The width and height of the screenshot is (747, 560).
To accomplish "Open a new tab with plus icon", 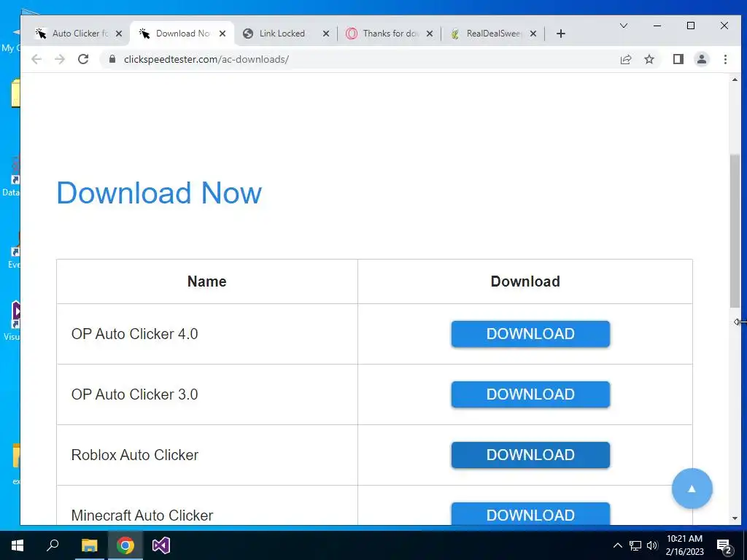I will pos(561,34).
